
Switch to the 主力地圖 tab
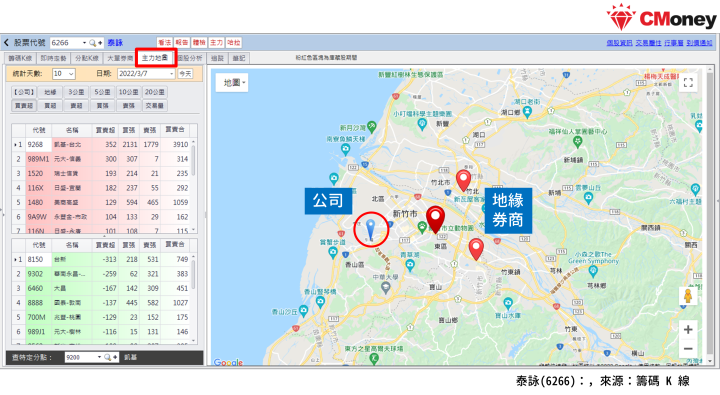[155, 58]
